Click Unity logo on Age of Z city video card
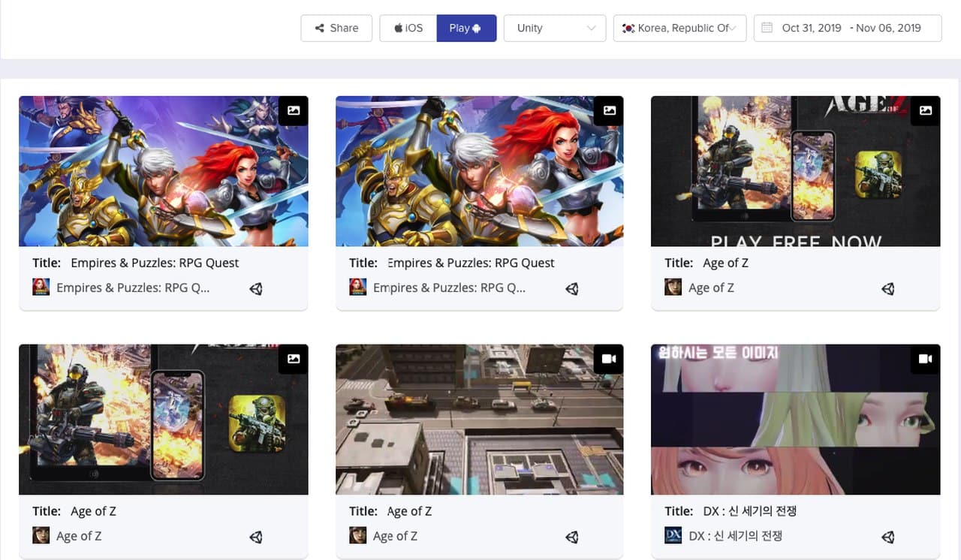 point(572,537)
